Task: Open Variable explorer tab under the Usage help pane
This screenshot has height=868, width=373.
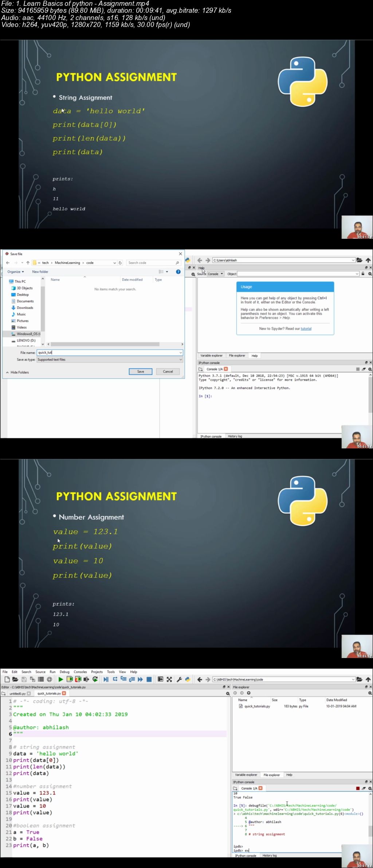Action: (211, 355)
